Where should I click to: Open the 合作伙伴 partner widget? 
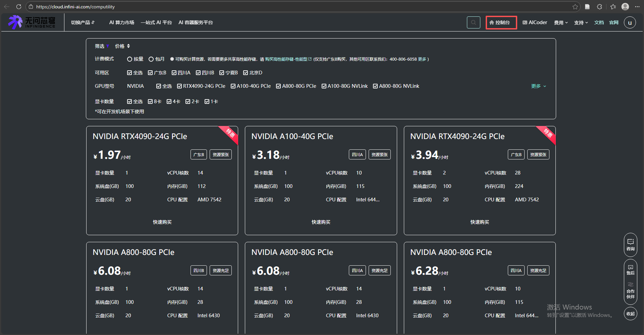coord(630,290)
